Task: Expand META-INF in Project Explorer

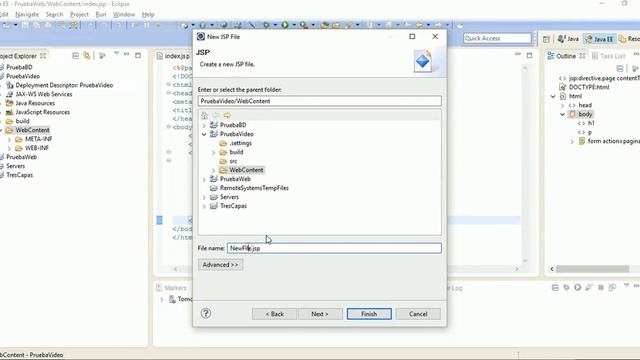Action: [x=9, y=139]
